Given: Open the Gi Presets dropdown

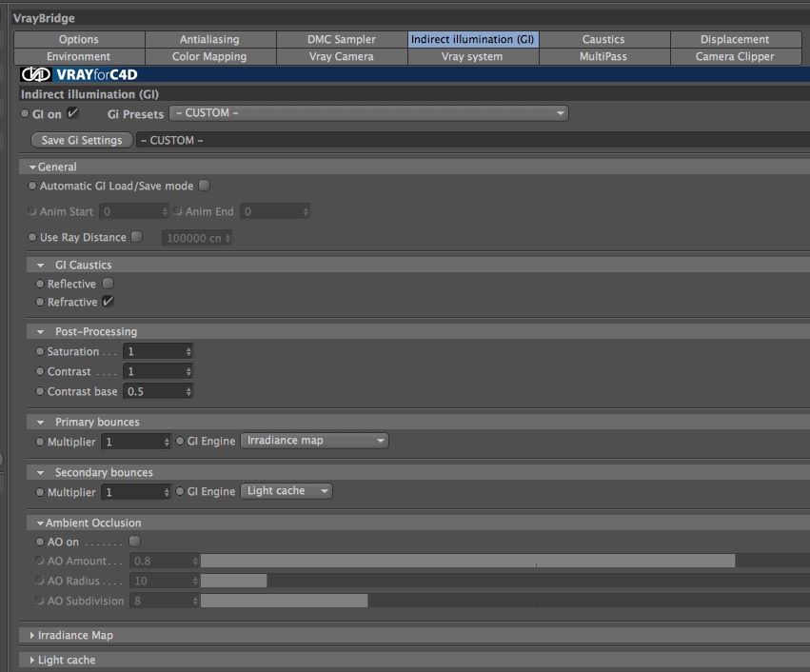Looking at the screenshot, I should [x=369, y=113].
